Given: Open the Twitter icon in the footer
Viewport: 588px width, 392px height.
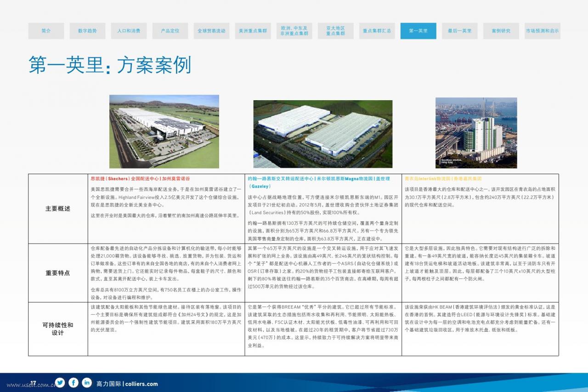Looking at the screenshot, I should [60, 382].
